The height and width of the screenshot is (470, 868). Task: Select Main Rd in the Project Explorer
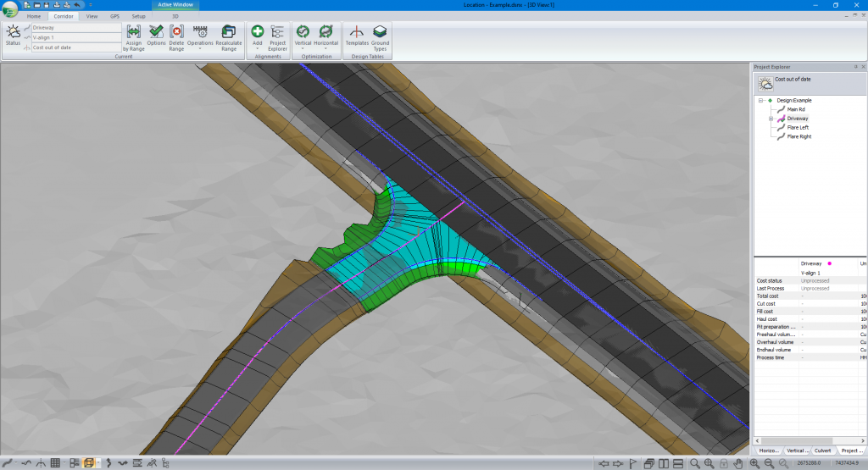coord(796,109)
